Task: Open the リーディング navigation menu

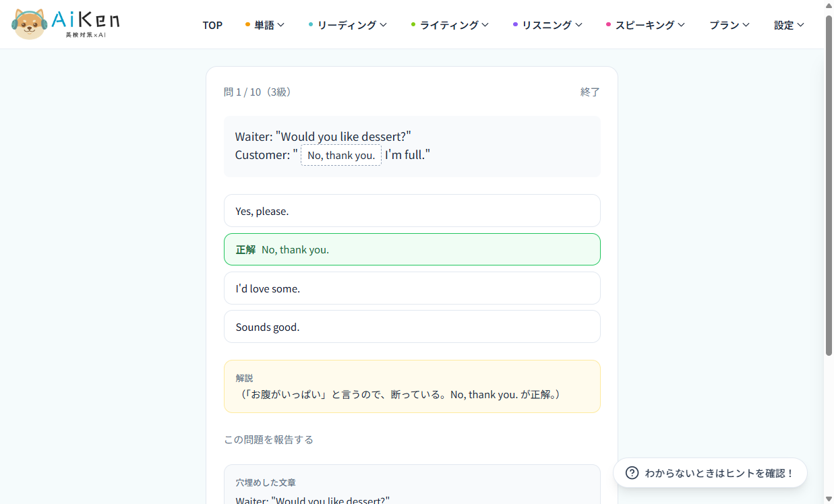Action: click(x=347, y=25)
